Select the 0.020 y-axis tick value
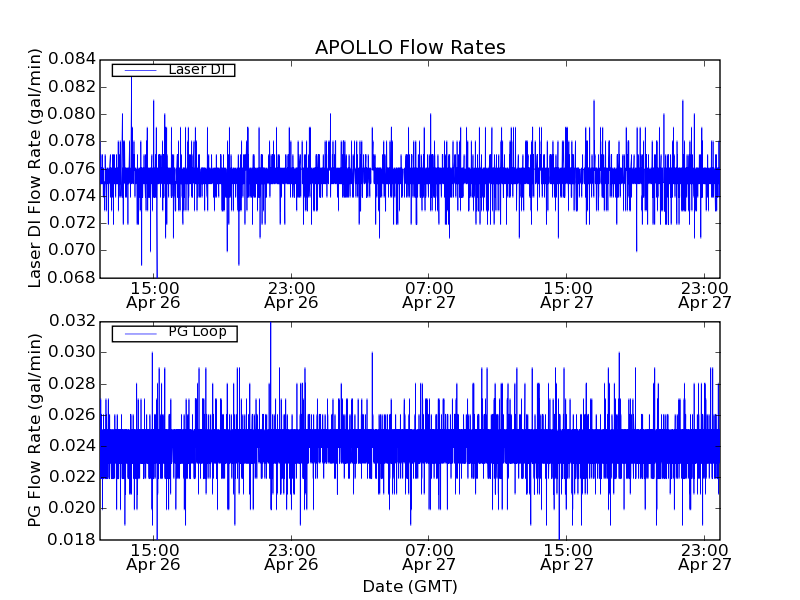This screenshot has height=600, width=800. pos(72,508)
